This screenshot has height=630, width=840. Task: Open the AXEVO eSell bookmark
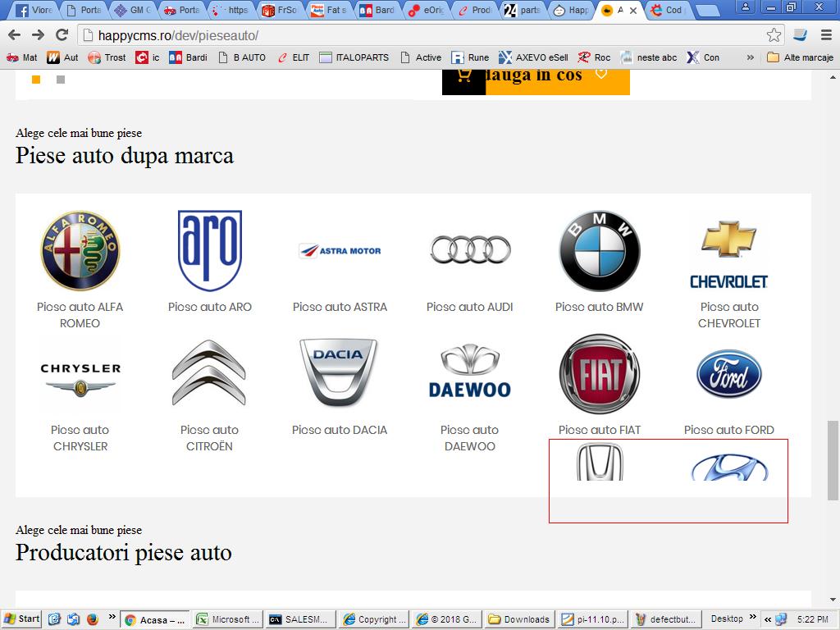click(533, 57)
